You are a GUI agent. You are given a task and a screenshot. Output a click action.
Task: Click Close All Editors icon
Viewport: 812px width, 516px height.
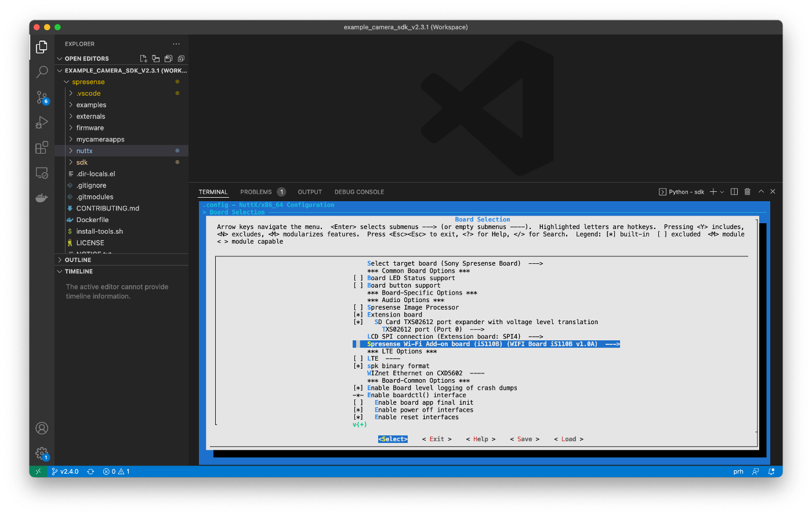click(x=181, y=59)
